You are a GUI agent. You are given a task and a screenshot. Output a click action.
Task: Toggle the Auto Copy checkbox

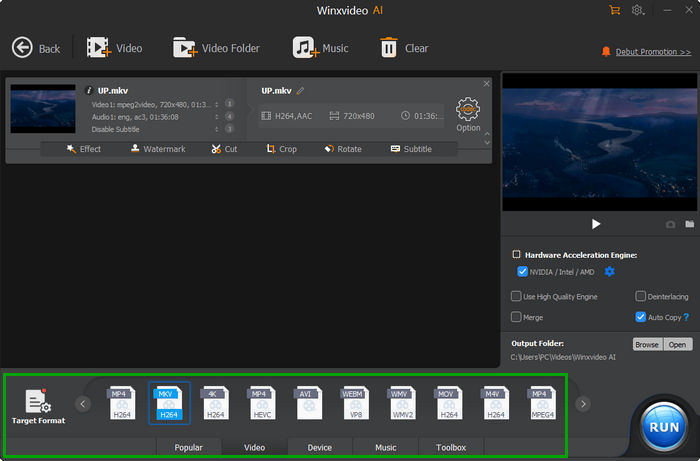click(x=641, y=317)
